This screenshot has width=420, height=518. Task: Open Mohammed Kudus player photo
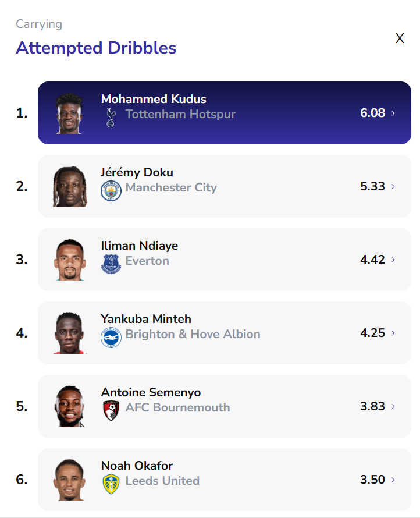69,114
